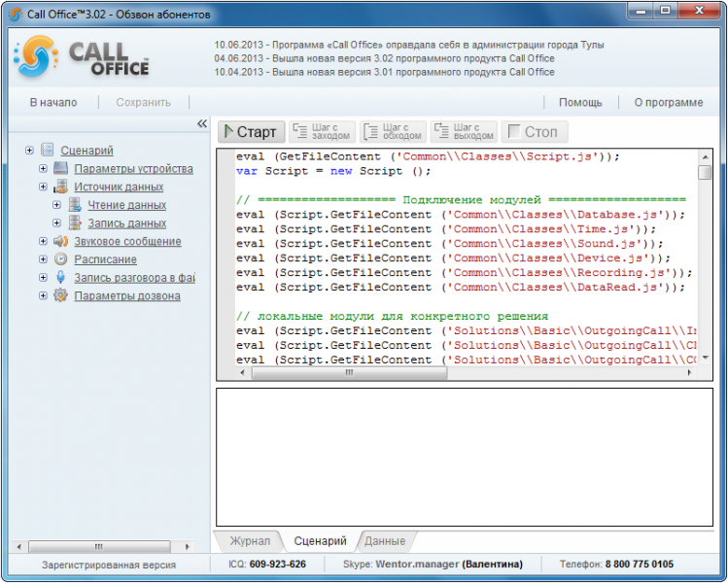Click the Звуковое сообщение speaker icon
This screenshot has width=728, height=583.
click(60, 241)
